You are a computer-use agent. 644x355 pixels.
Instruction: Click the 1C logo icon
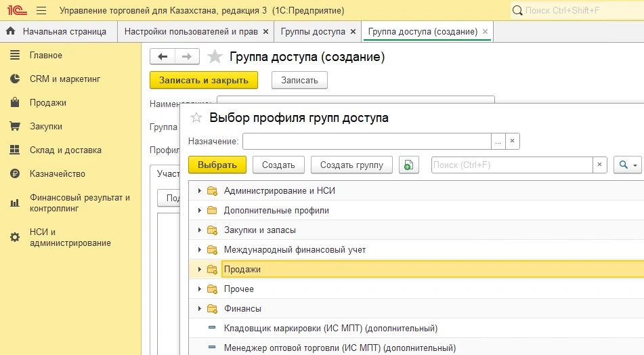coord(17,10)
